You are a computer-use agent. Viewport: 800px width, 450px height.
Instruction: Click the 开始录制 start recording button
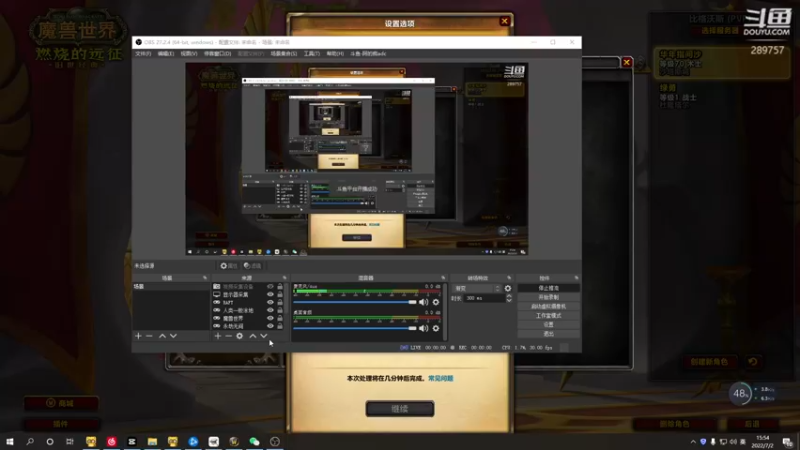[548, 297]
